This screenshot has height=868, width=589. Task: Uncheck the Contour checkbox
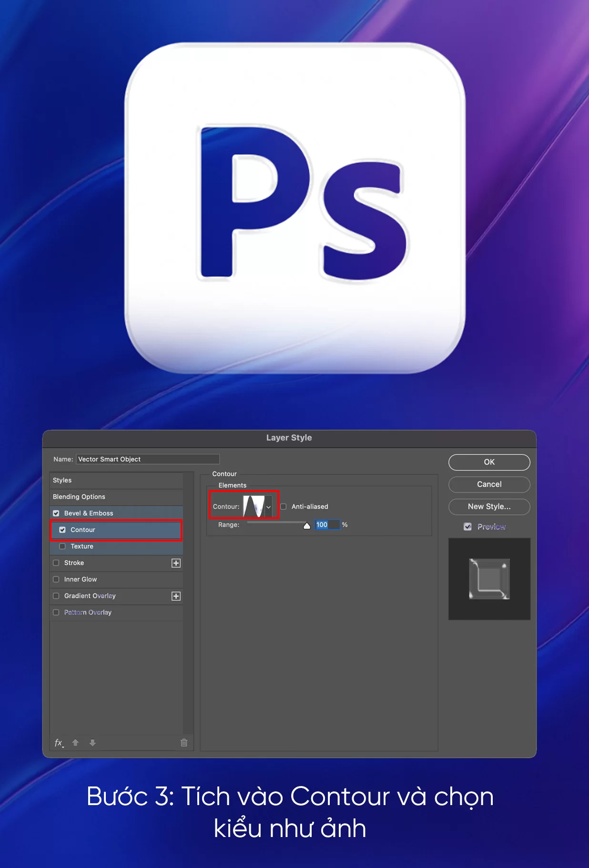(x=62, y=530)
